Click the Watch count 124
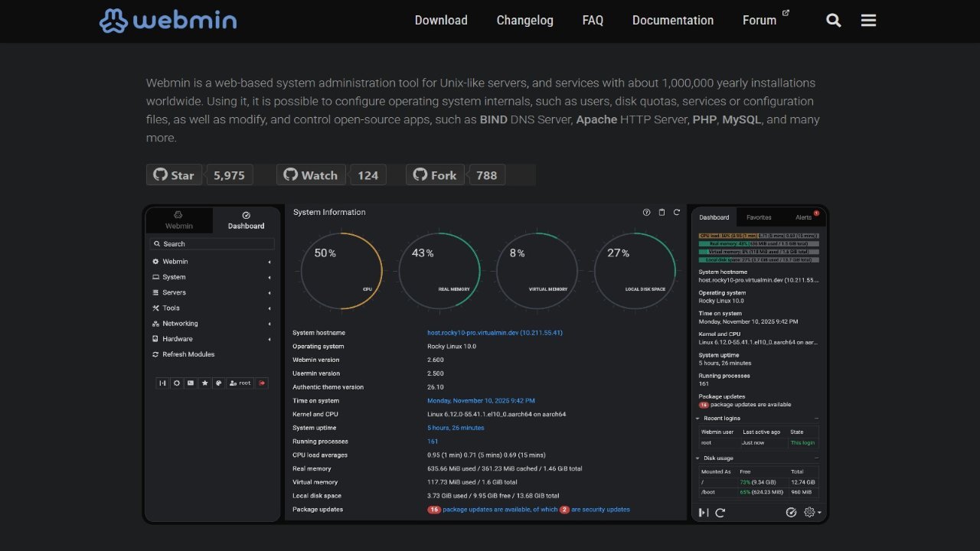Image resolution: width=980 pixels, height=551 pixels. point(368,175)
